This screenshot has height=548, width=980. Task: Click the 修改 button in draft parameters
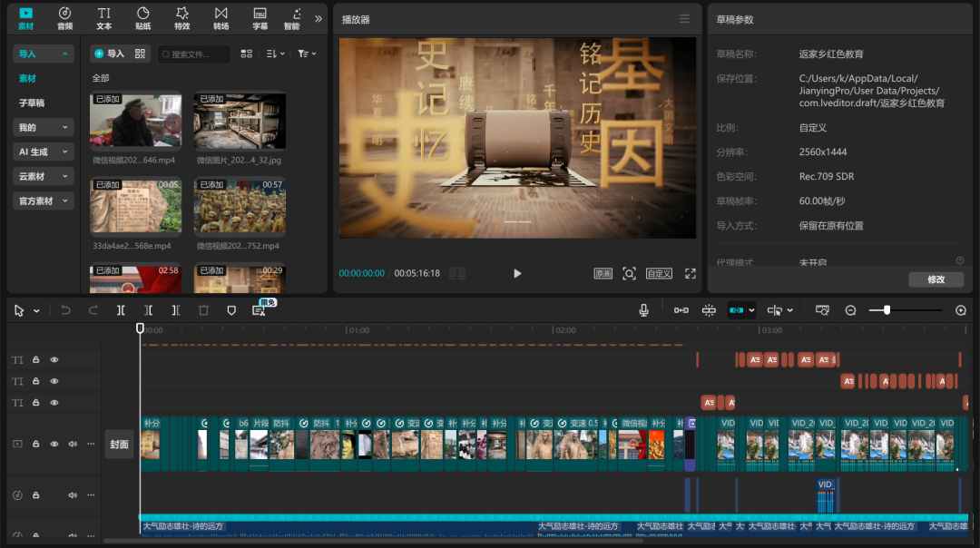tap(936, 279)
